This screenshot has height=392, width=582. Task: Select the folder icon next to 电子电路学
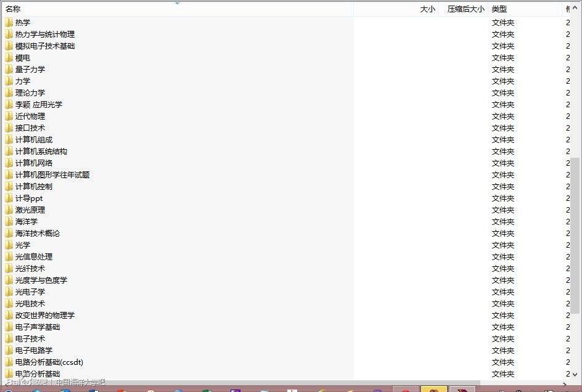(9, 350)
